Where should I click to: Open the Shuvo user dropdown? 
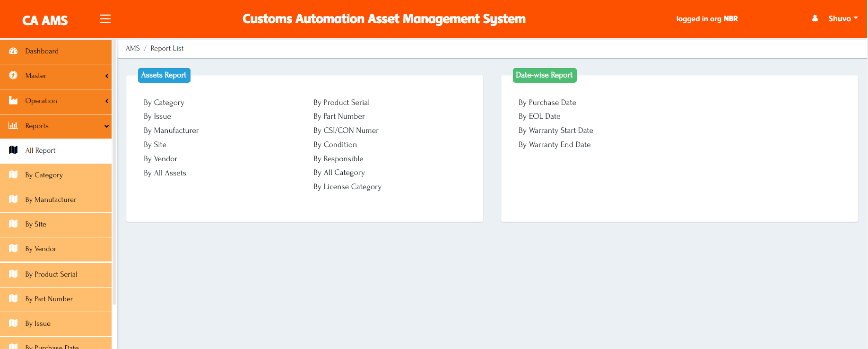coord(842,18)
